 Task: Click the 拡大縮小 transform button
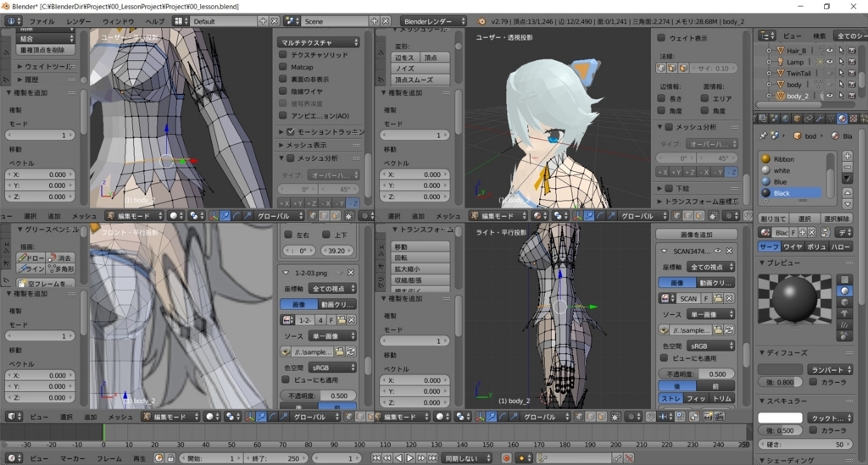[x=420, y=268]
